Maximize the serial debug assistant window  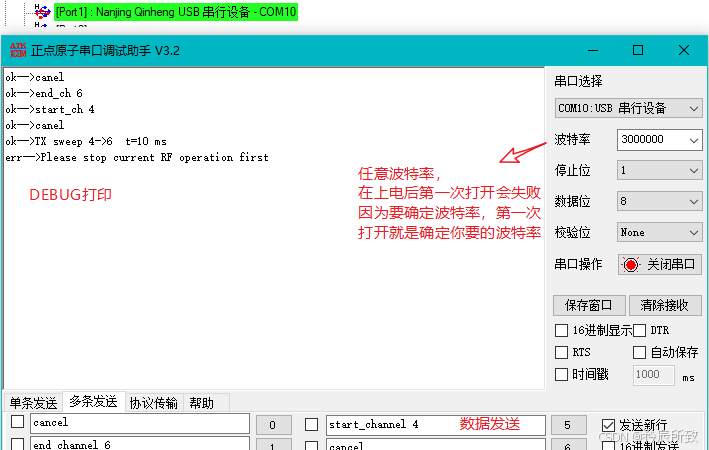point(638,50)
